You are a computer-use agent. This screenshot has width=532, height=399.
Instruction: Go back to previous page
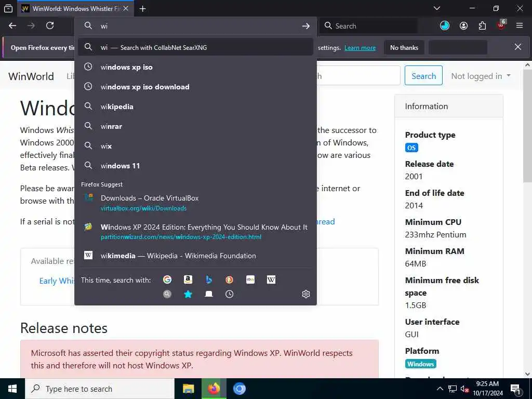[x=12, y=26]
